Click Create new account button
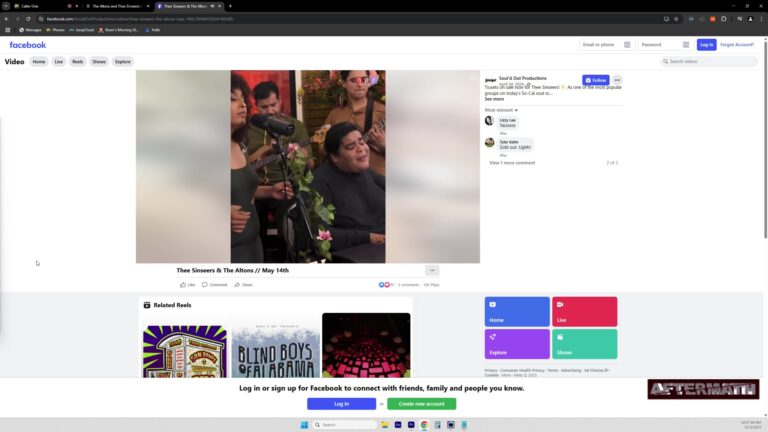 click(x=421, y=404)
